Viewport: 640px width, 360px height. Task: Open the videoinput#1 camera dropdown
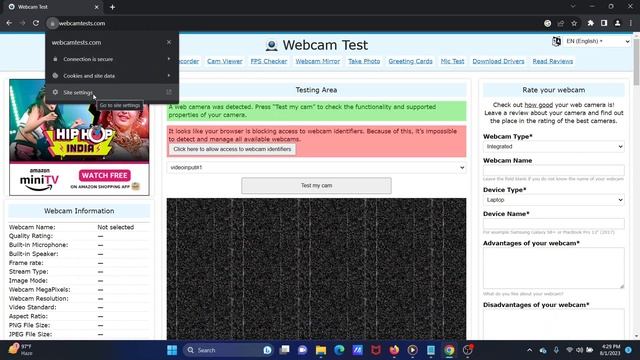click(316, 167)
